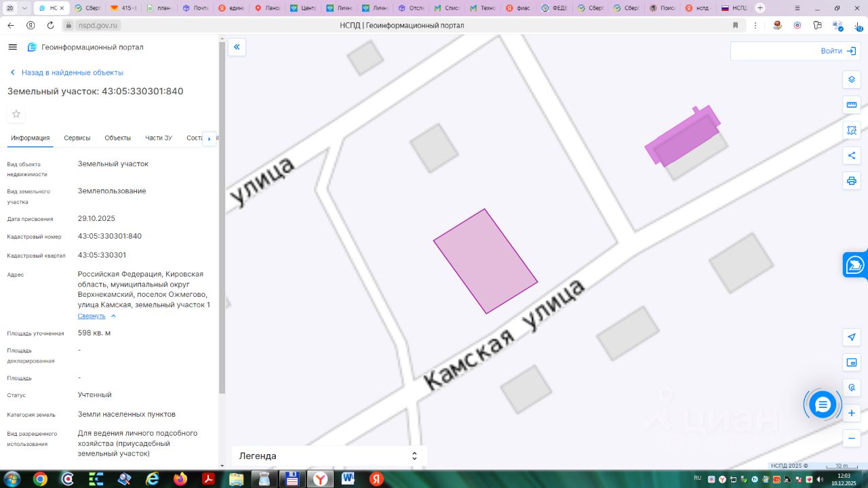Select the highlighted land plot polygon on map
Screen dimensions: 868x488
click(x=486, y=262)
